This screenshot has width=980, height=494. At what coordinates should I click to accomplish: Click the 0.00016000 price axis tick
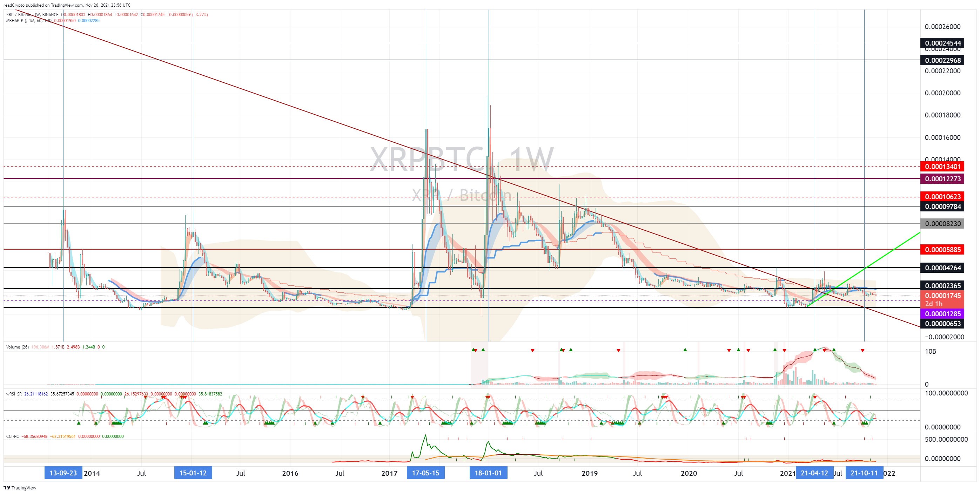(942, 137)
